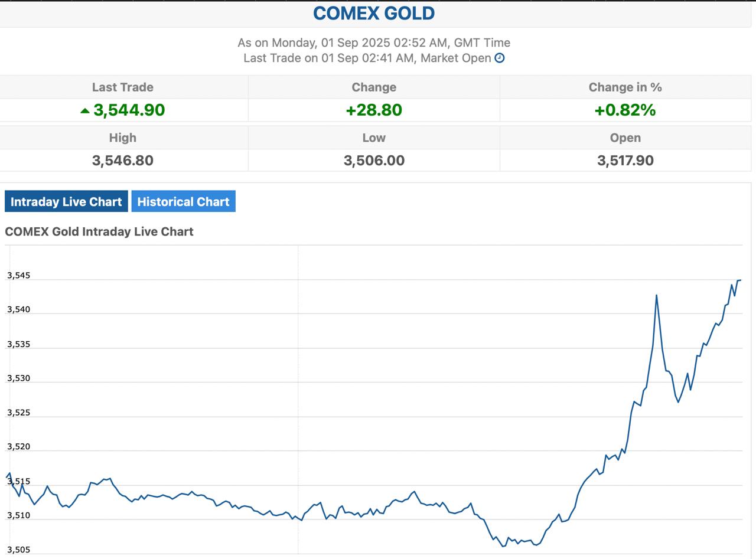Click the Change in % value +0.82%
Viewport: 756px width, 559px height.
[x=625, y=110]
